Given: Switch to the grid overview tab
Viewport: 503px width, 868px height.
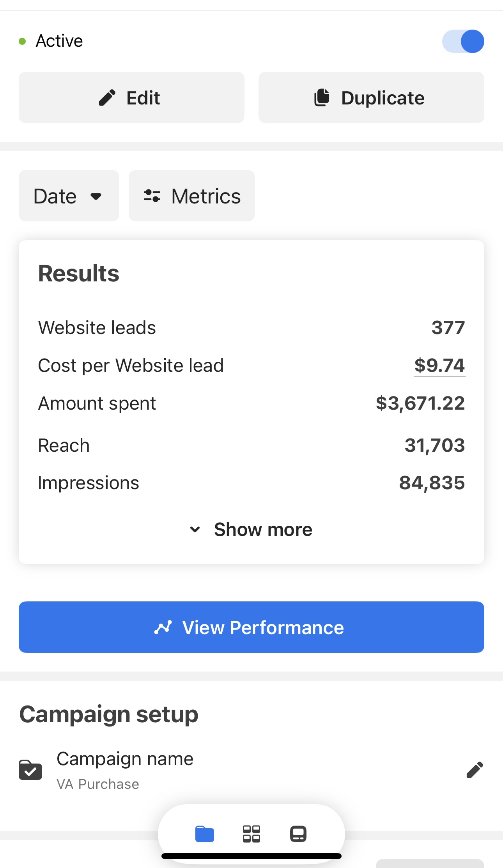Looking at the screenshot, I should point(251,834).
